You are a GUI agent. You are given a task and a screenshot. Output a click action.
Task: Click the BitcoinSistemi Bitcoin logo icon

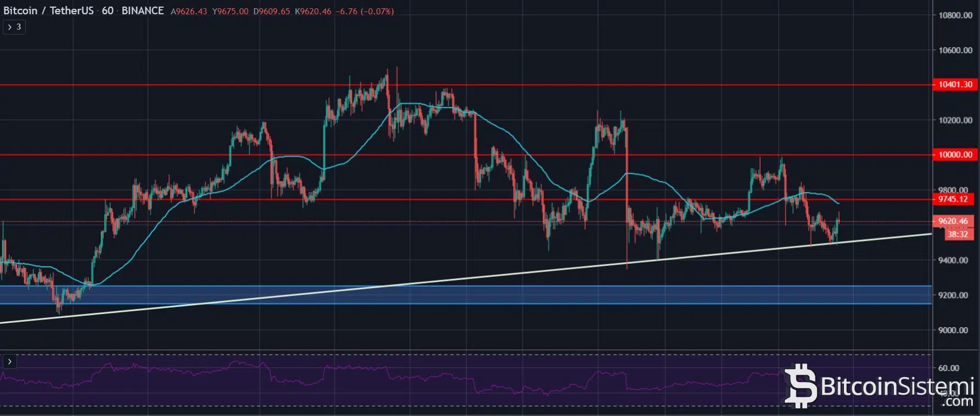(x=799, y=386)
